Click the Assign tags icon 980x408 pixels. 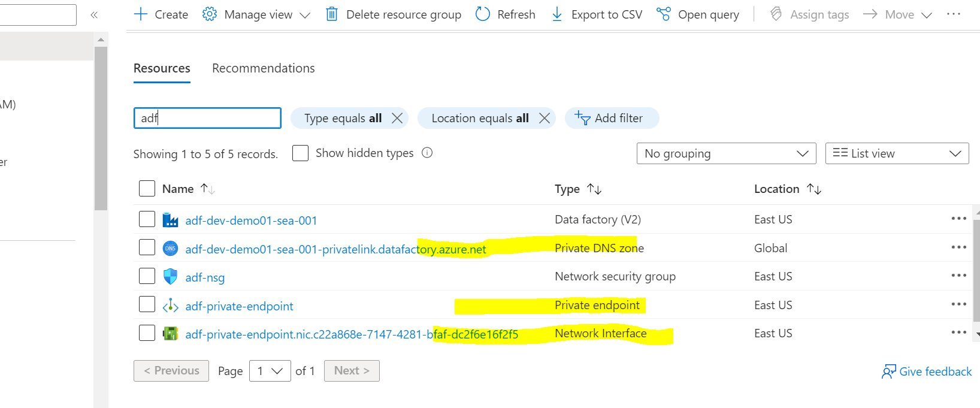tap(776, 14)
